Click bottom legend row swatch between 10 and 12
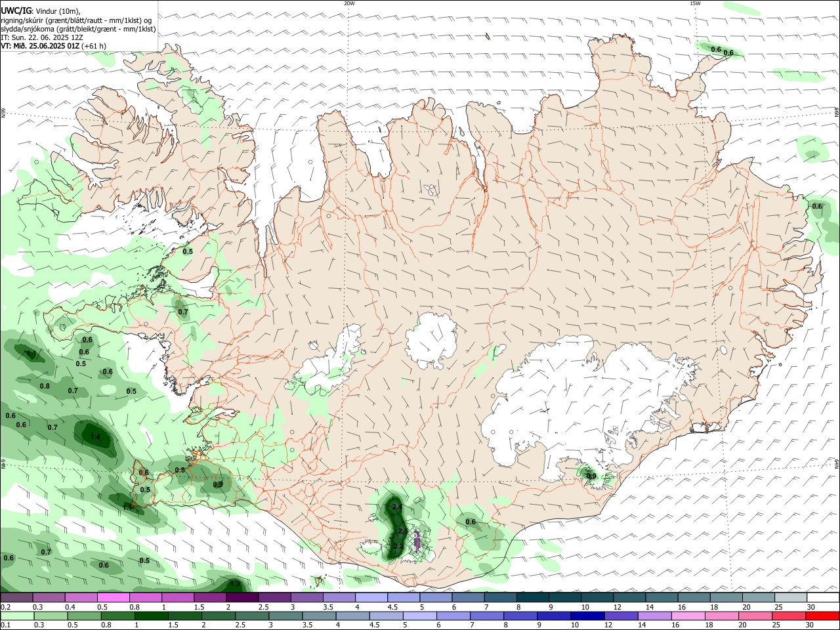Viewport: 840px width, 630px height. (x=587, y=616)
